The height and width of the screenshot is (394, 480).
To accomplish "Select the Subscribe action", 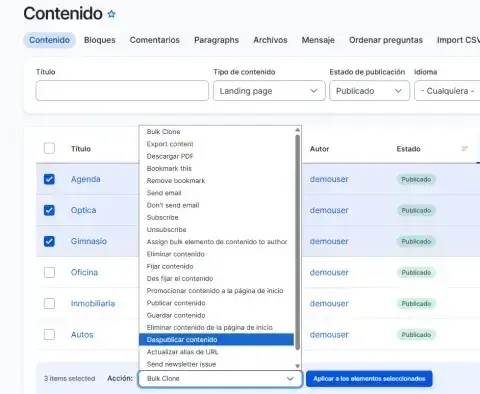I will [x=216, y=217].
